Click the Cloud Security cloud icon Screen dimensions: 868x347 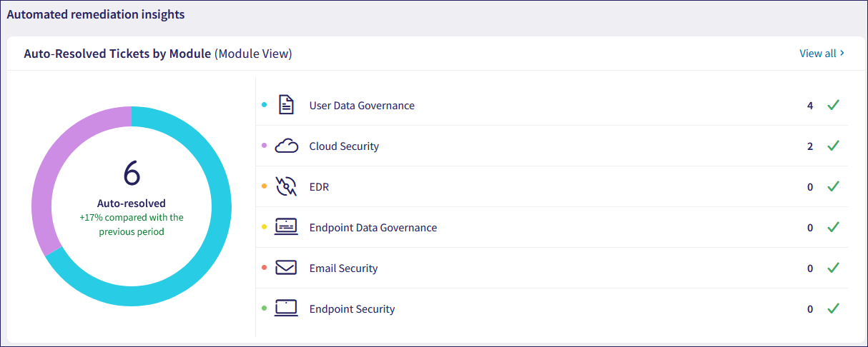(x=286, y=146)
